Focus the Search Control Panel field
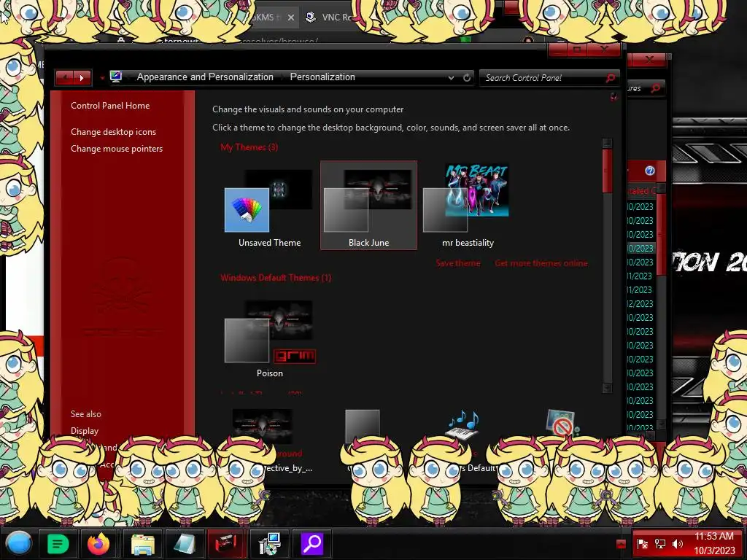Image resolution: width=747 pixels, height=560 pixels. point(543,77)
